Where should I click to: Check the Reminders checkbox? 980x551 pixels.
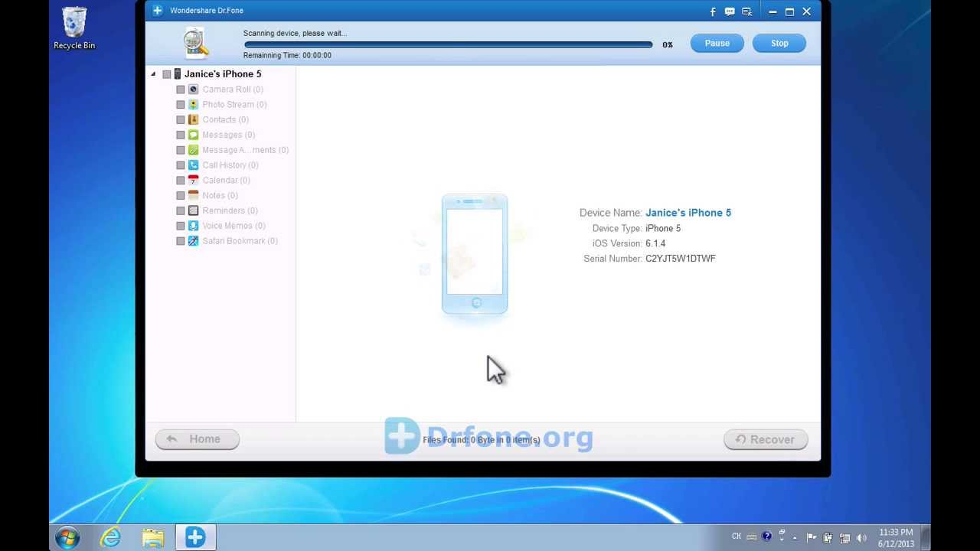tap(181, 210)
